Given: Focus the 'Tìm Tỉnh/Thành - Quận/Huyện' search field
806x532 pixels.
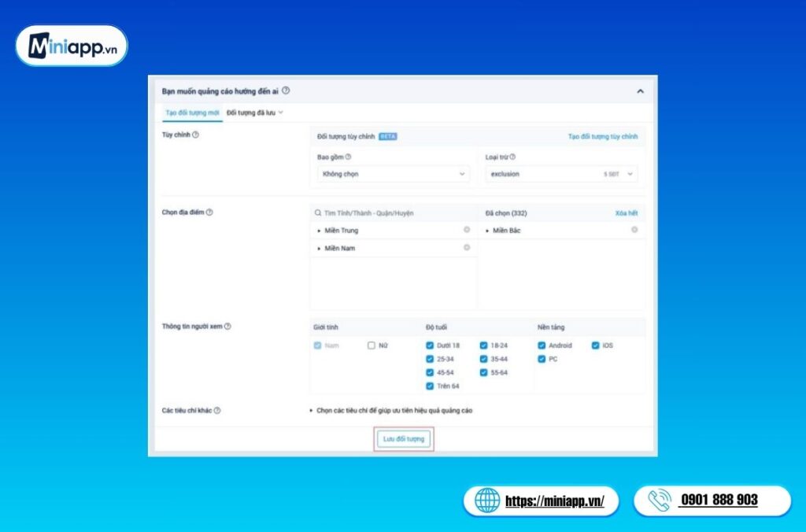Looking at the screenshot, I should [x=394, y=212].
